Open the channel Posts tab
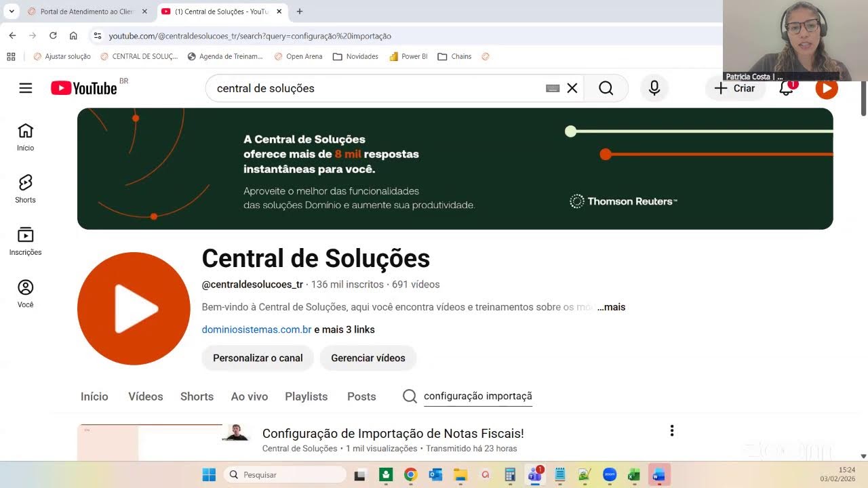 pos(361,396)
